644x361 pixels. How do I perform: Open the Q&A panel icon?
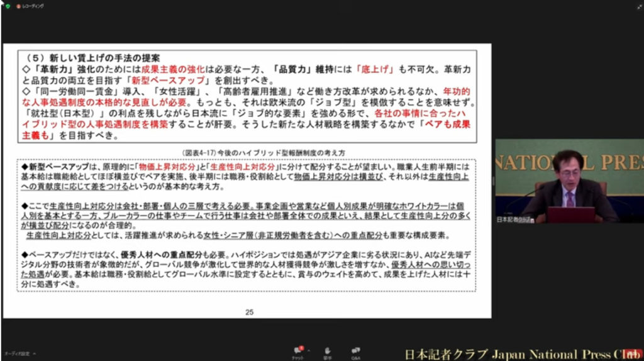(356, 351)
